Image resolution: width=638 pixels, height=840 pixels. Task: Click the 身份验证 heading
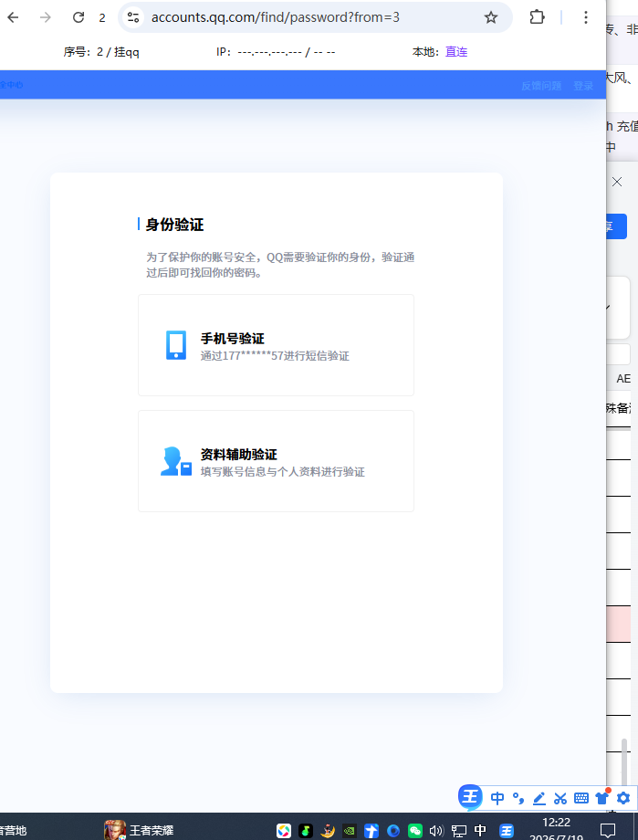point(174,225)
